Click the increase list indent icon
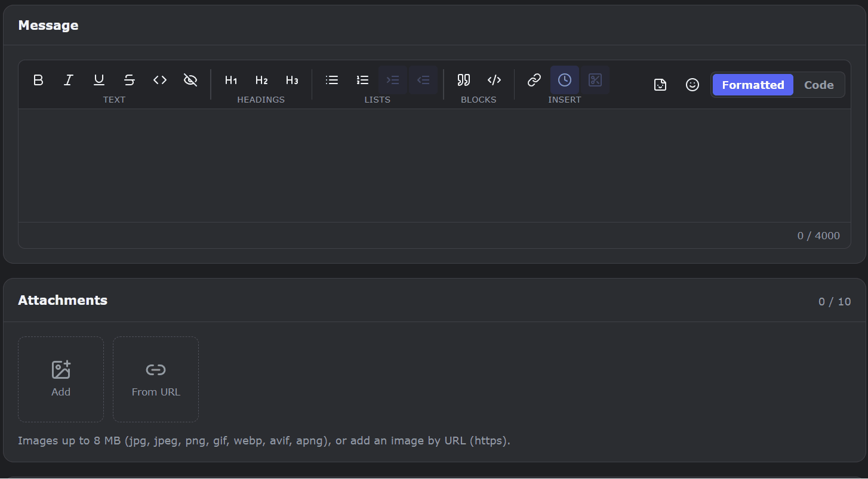868x479 pixels. (393, 80)
